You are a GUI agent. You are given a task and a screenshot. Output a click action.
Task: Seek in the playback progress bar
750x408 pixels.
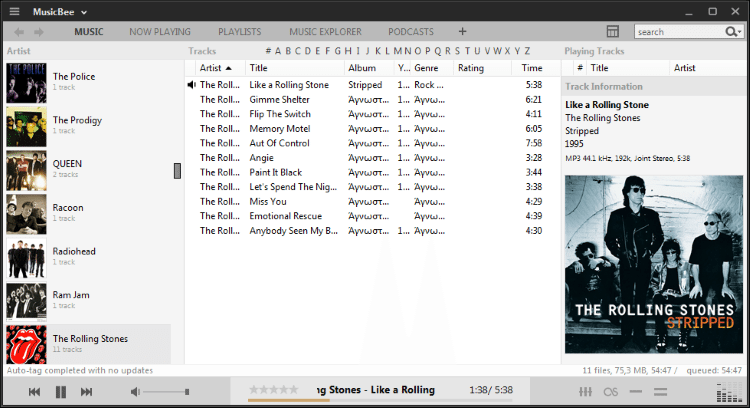click(x=380, y=400)
